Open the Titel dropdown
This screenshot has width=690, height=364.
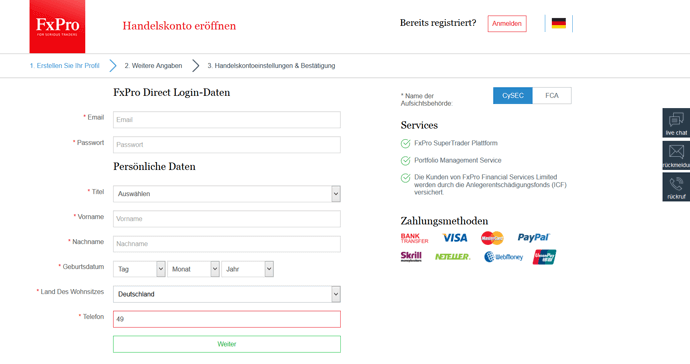[227, 194]
